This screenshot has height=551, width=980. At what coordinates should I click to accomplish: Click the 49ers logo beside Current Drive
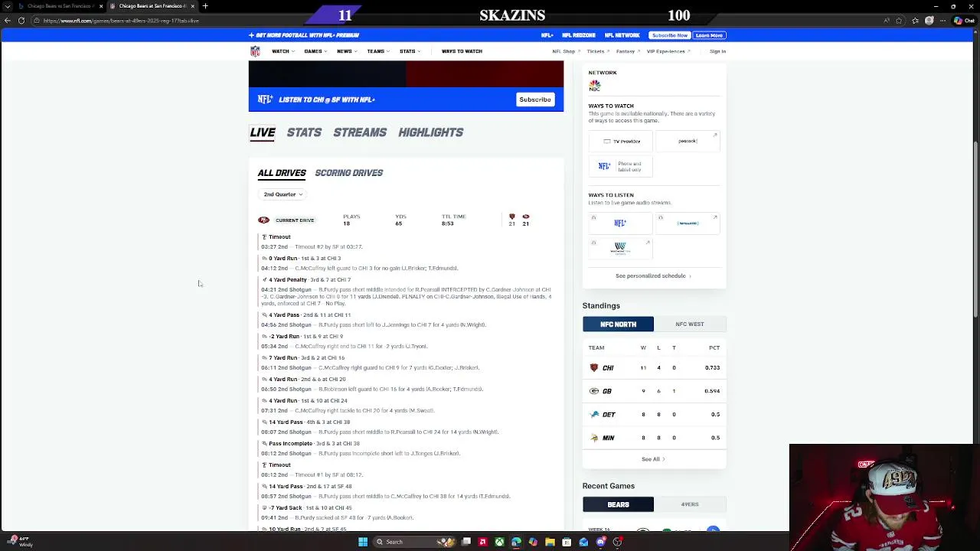click(x=263, y=220)
